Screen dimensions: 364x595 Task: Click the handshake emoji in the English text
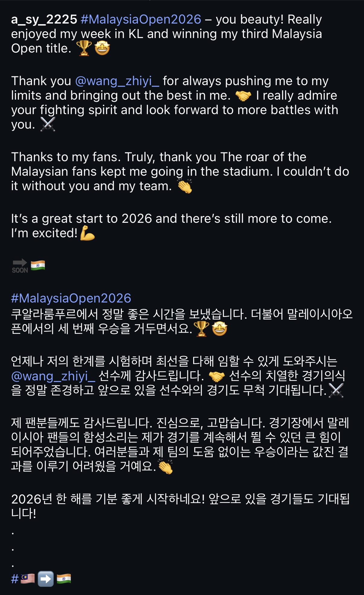click(x=243, y=96)
